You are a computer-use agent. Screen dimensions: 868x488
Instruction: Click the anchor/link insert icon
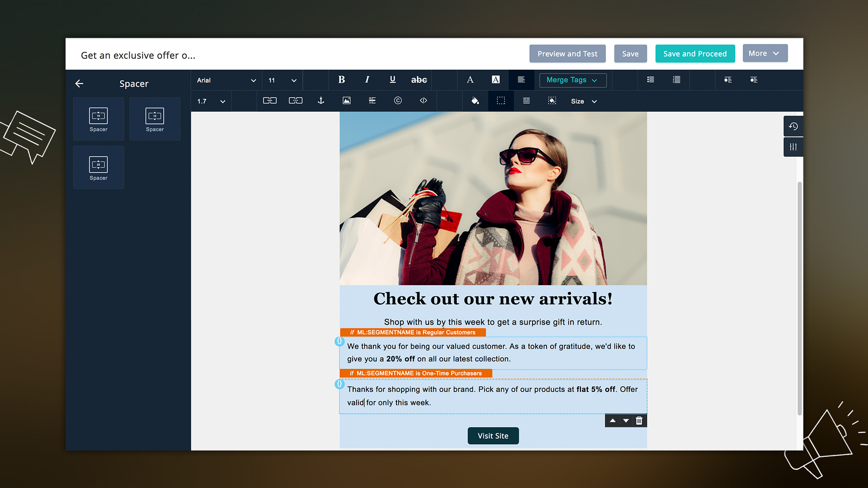point(321,101)
